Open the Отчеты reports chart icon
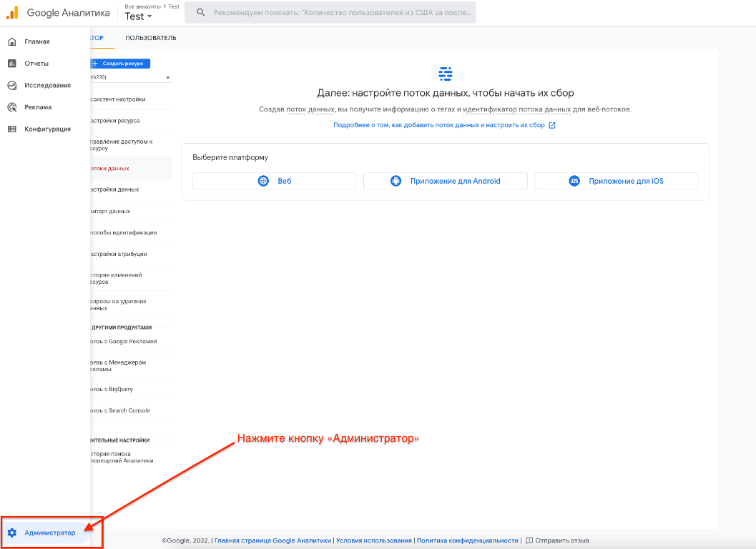756x549 pixels. [x=12, y=63]
